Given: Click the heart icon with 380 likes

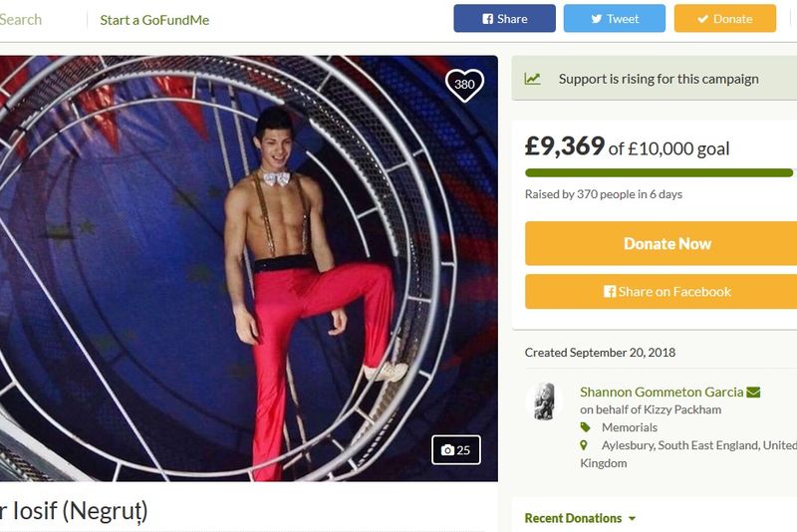Looking at the screenshot, I should point(464,85).
